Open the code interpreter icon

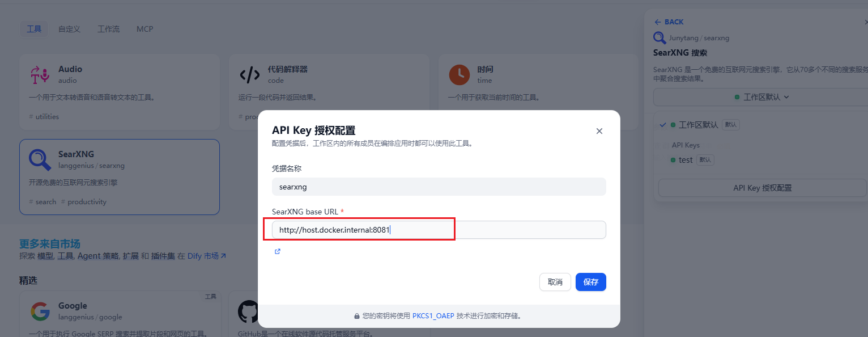point(249,74)
